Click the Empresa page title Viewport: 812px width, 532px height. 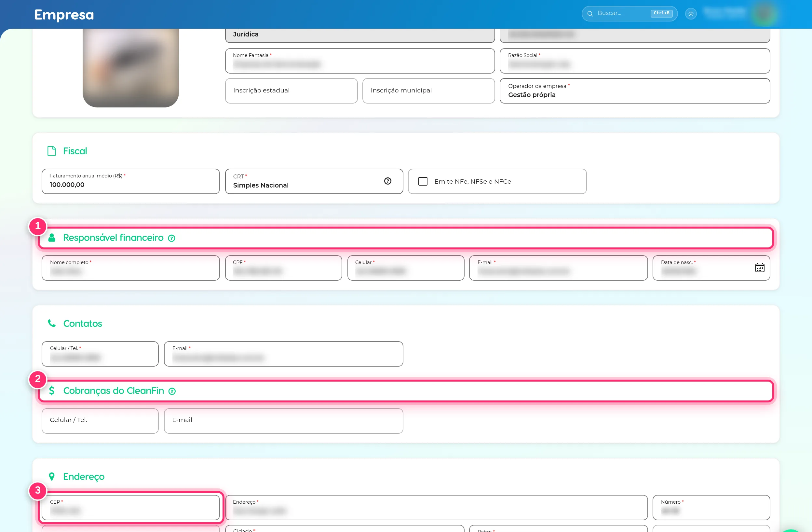[64, 15]
